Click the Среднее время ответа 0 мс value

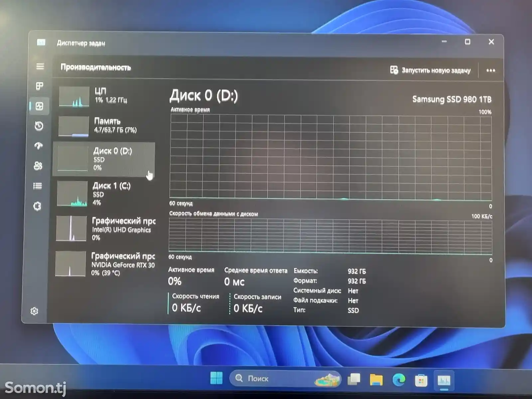[234, 282]
